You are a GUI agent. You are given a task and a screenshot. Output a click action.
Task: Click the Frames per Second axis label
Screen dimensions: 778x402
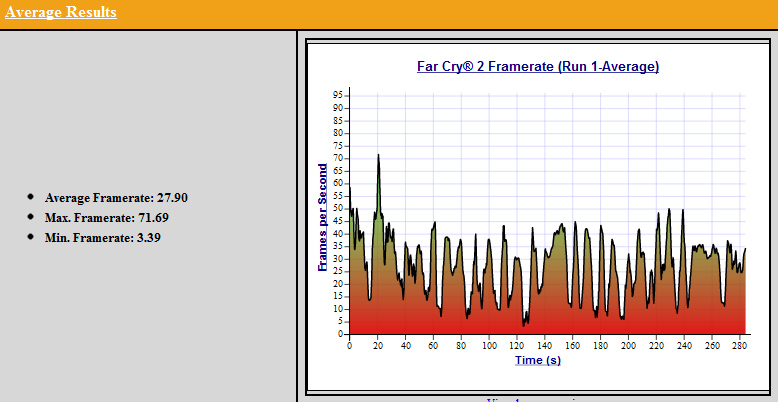pos(323,218)
